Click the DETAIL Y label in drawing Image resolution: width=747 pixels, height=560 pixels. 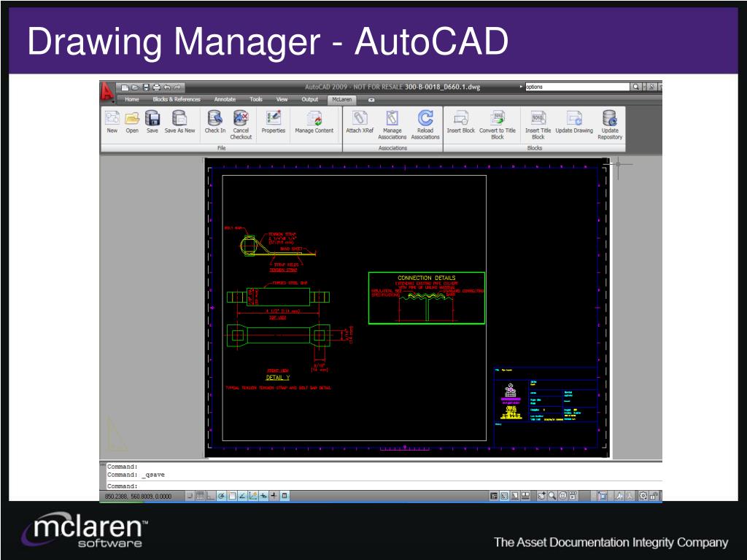(278, 378)
